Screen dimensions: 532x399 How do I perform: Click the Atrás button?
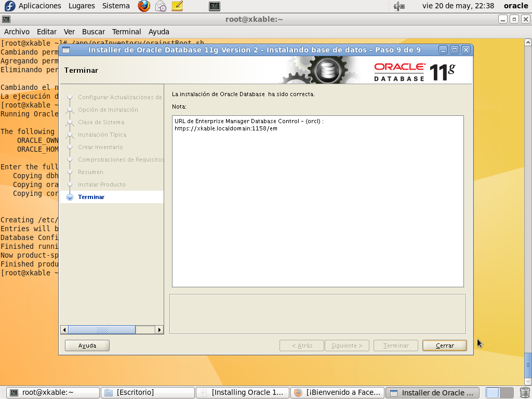(x=302, y=345)
